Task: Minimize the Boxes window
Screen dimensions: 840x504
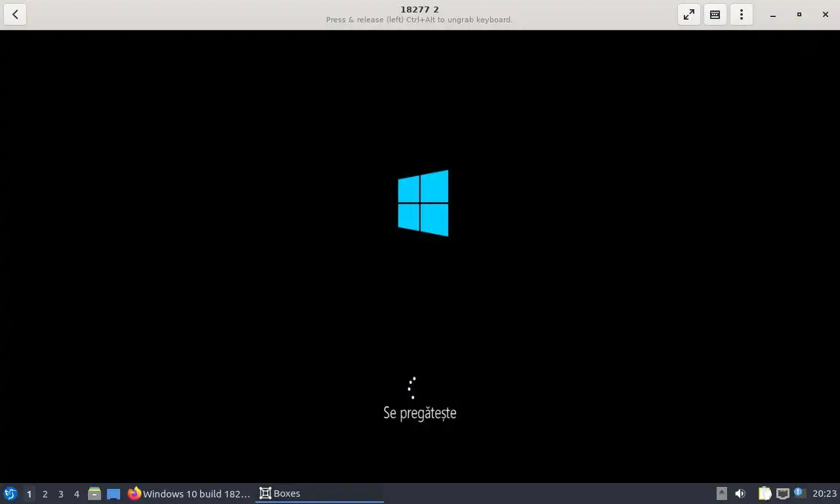Action: coord(773,14)
